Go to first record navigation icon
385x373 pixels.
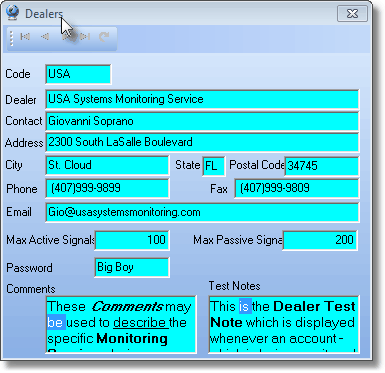coord(25,36)
